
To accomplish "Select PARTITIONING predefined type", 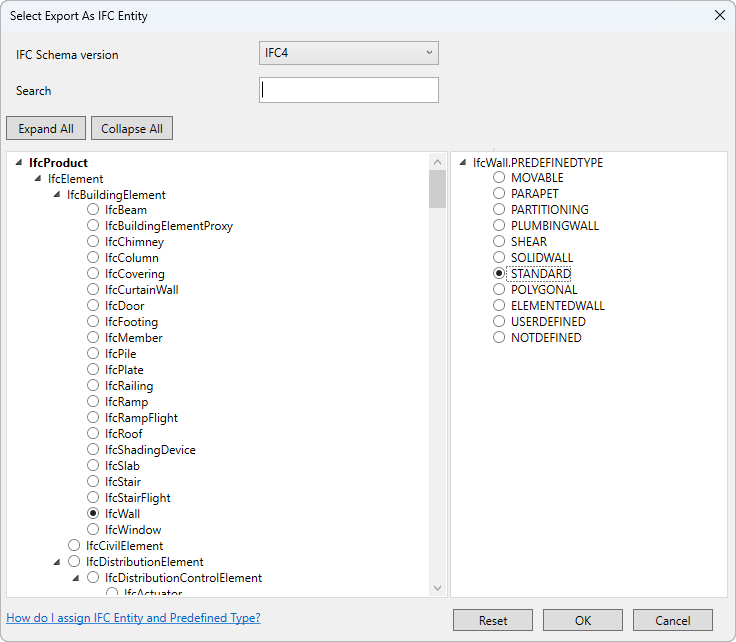I will [499, 209].
